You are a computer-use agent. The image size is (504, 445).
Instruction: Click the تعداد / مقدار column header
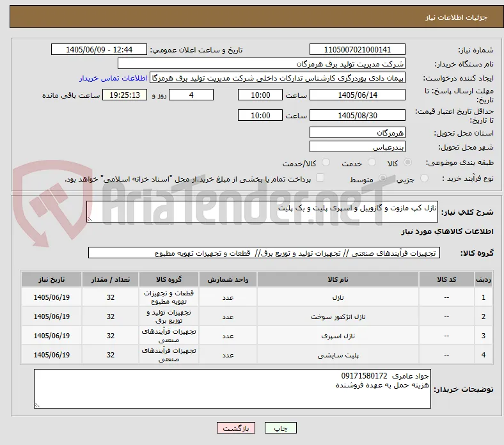[110, 279]
